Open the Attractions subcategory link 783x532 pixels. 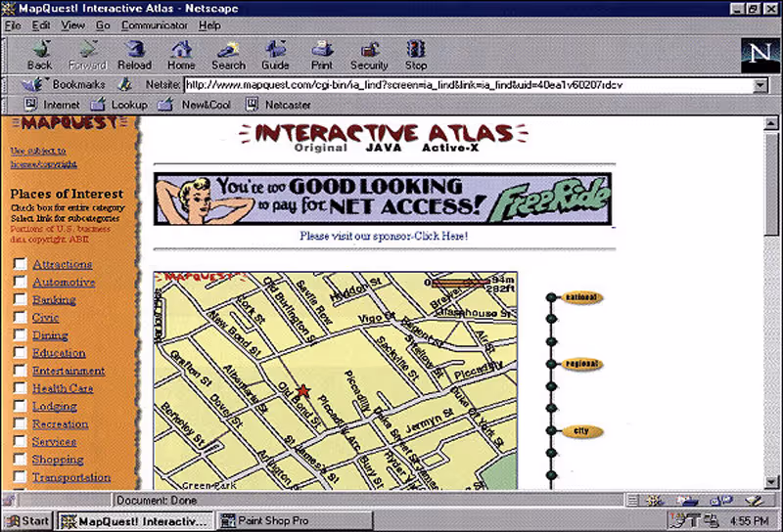63,264
